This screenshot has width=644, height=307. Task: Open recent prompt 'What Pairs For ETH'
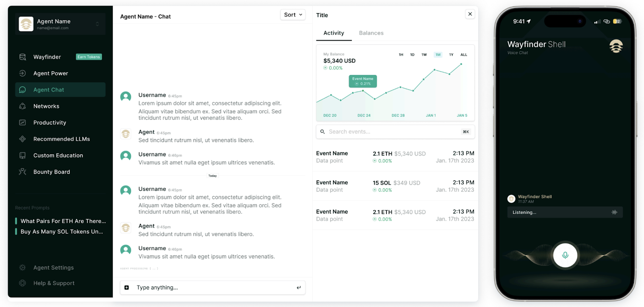tap(63, 221)
